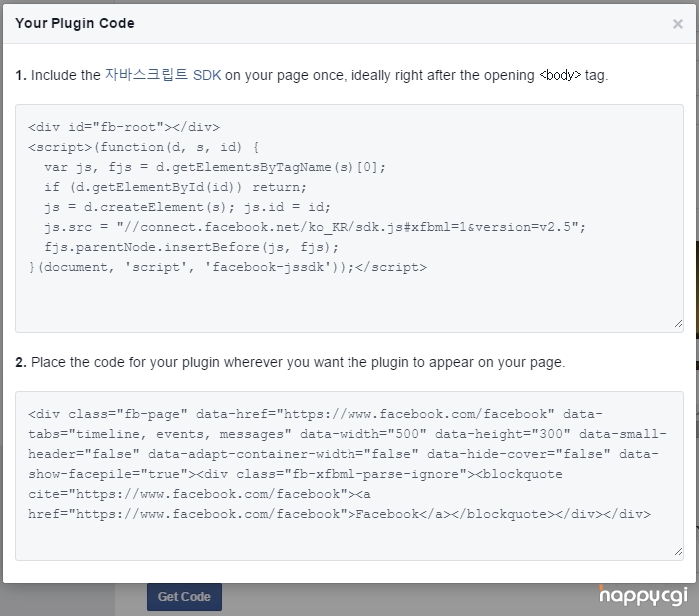Screen dimensions: 699x616
Task: Click the '<body>' tag text in step 1
Action: click(x=560, y=75)
